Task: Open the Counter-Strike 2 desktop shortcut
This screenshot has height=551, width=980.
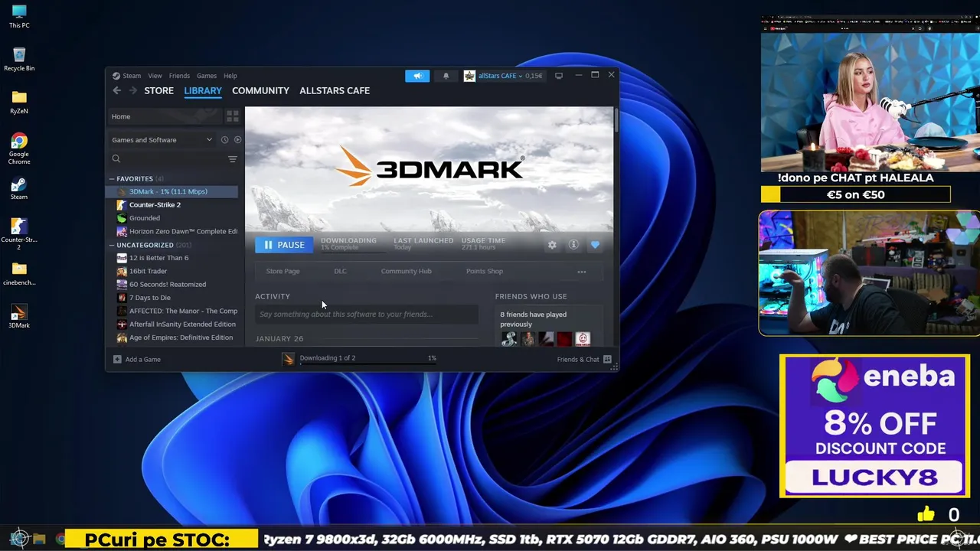Action: tap(19, 234)
